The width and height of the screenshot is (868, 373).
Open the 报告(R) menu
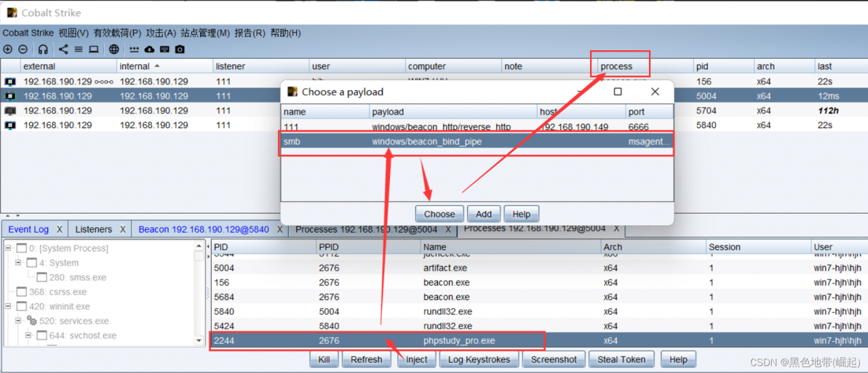click(x=250, y=33)
